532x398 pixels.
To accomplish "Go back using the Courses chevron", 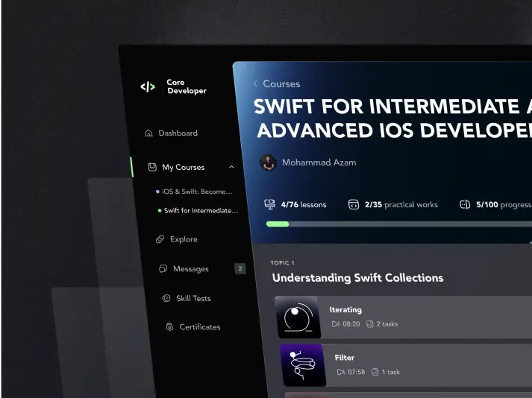I will (x=255, y=84).
